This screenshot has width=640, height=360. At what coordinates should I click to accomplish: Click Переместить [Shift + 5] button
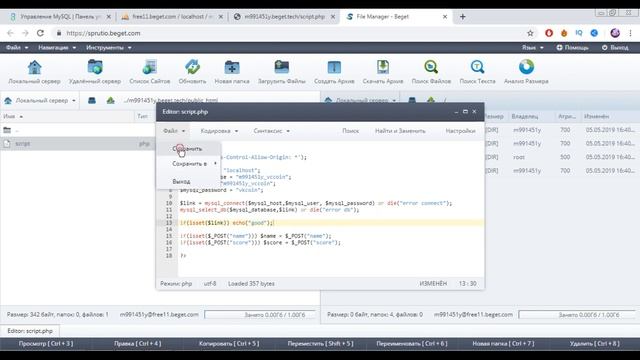coord(320,344)
